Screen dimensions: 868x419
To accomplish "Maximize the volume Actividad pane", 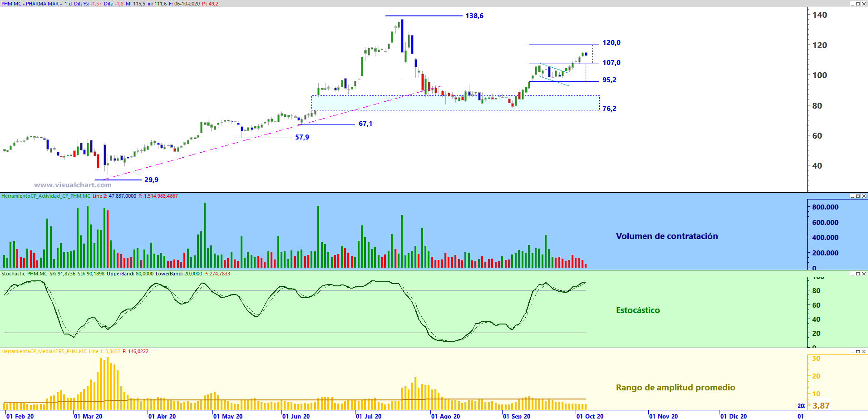I will coord(858,196).
